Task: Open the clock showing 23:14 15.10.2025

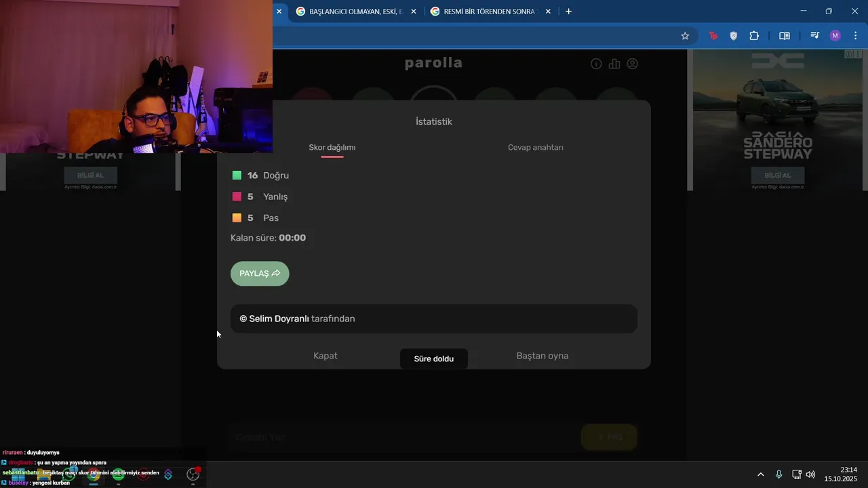Action: pyautogui.click(x=841, y=474)
